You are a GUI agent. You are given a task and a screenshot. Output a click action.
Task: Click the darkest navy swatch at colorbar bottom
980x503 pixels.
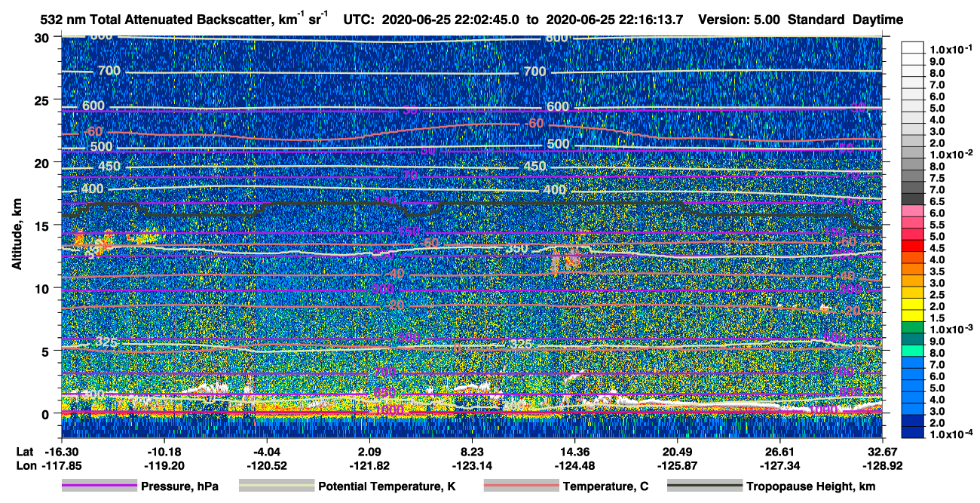[x=912, y=433]
